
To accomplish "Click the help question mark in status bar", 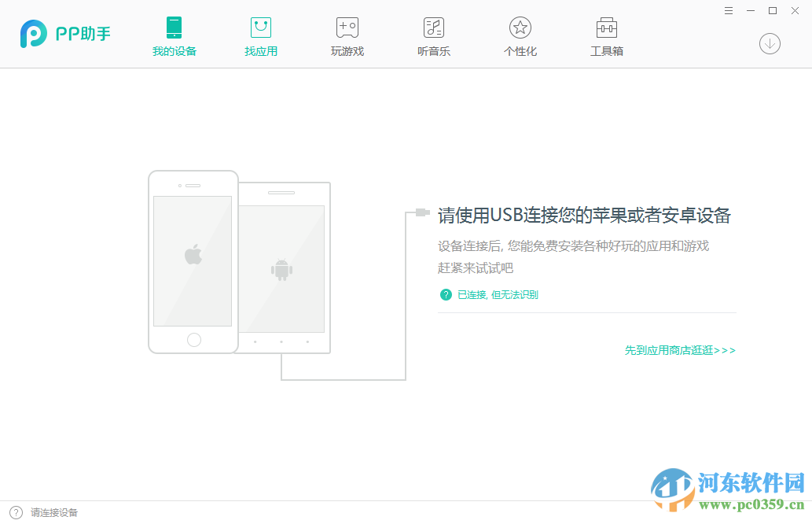I will point(17,512).
